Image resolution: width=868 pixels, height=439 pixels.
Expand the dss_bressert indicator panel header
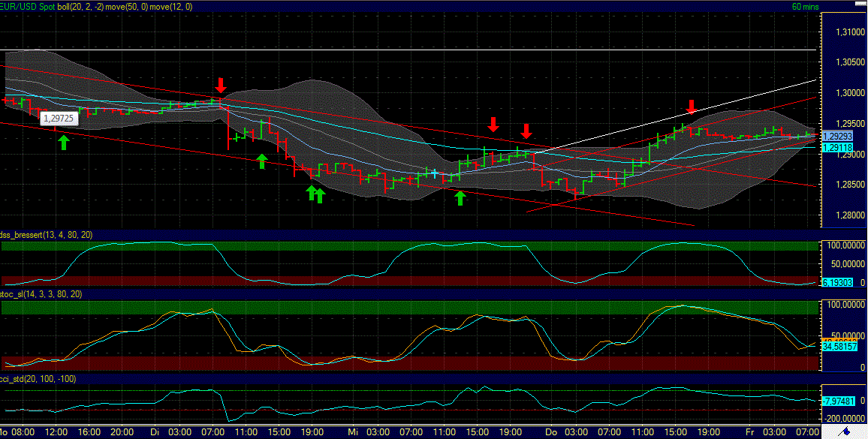tap(45, 234)
